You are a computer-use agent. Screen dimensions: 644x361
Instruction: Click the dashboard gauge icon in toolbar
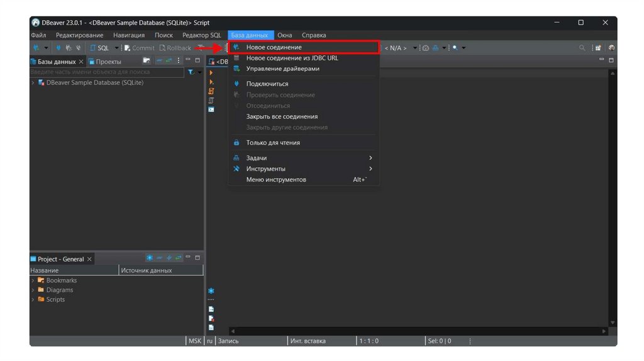pyautogui.click(x=425, y=48)
